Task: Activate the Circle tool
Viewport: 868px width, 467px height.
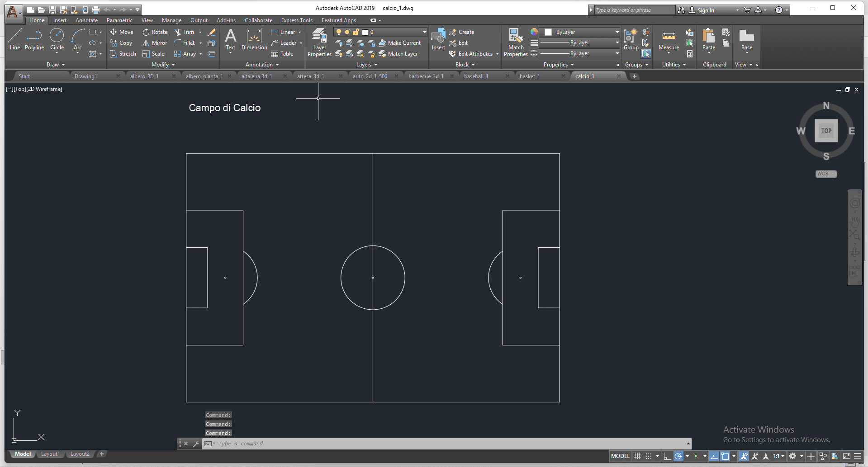Action: (x=57, y=39)
